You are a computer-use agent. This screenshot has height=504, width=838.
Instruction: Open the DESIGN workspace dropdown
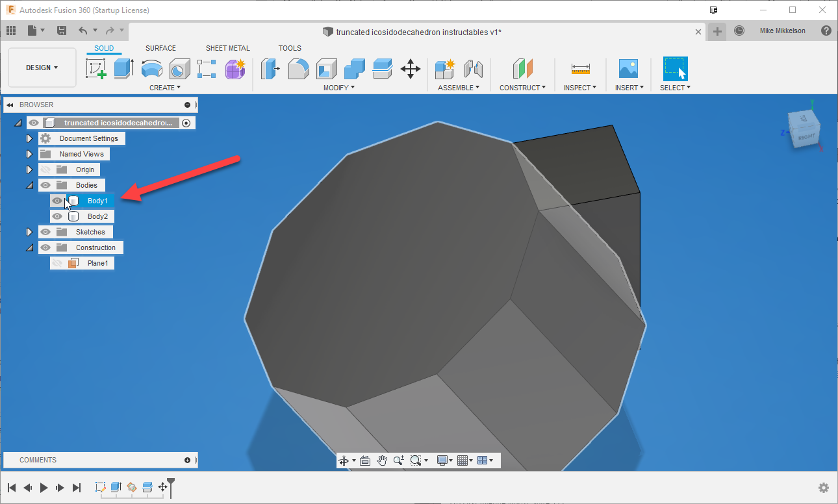pyautogui.click(x=42, y=67)
